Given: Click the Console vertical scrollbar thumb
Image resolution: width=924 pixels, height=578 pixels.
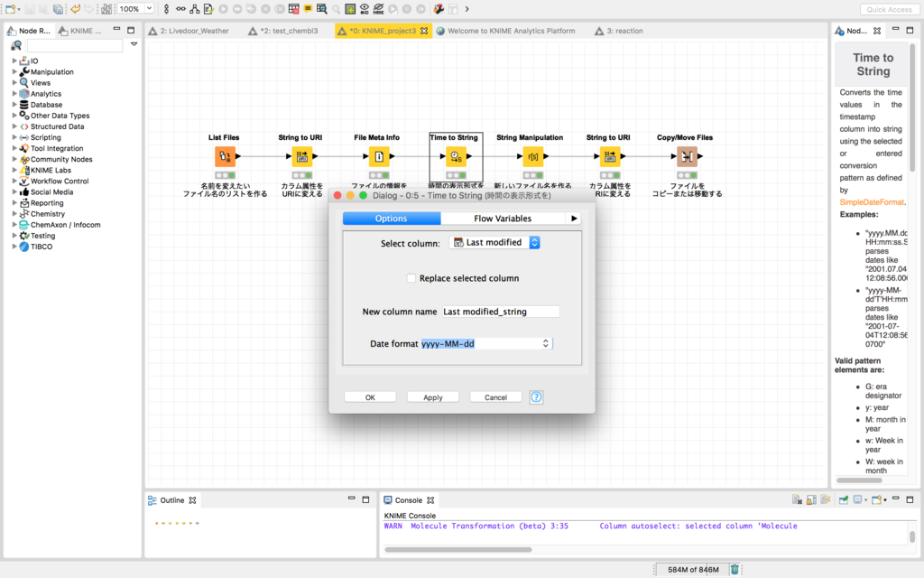Looking at the screenshot, I should (x=912, y=536).
